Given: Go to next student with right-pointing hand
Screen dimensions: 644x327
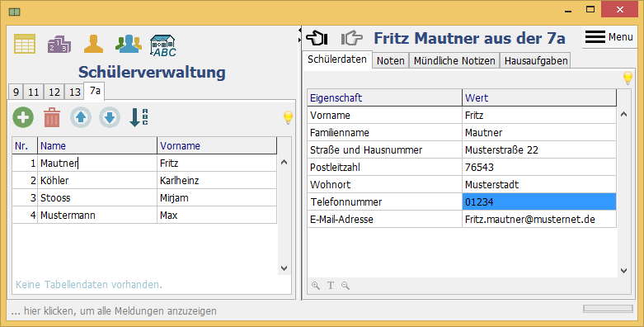Looking at the screenshot, I should click(x=352, y=38).
